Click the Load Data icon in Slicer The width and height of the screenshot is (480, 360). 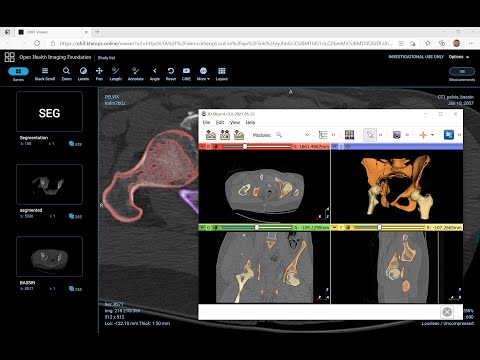(211, 135)
